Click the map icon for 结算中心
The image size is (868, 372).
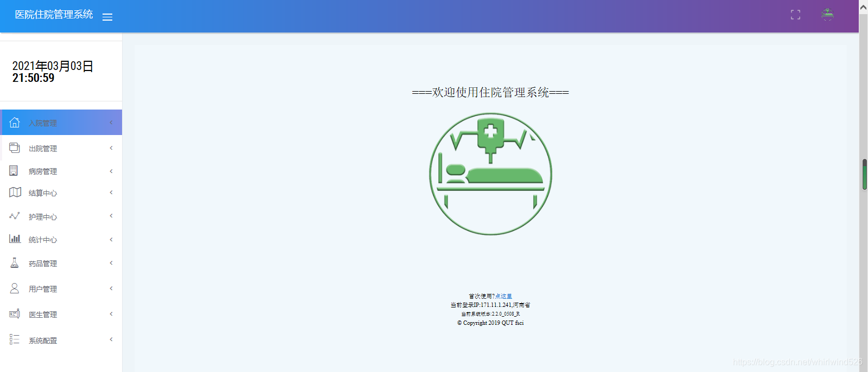tap(15, 193)
